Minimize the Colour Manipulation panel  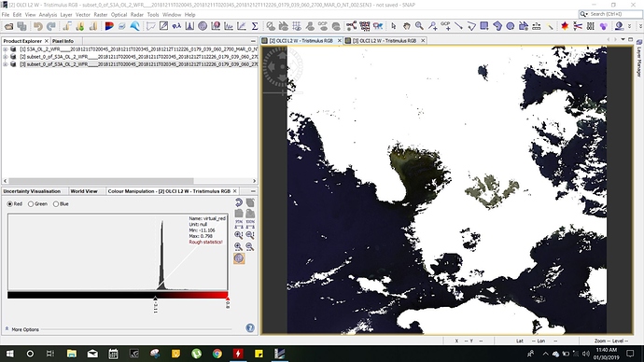pos(253,191)
